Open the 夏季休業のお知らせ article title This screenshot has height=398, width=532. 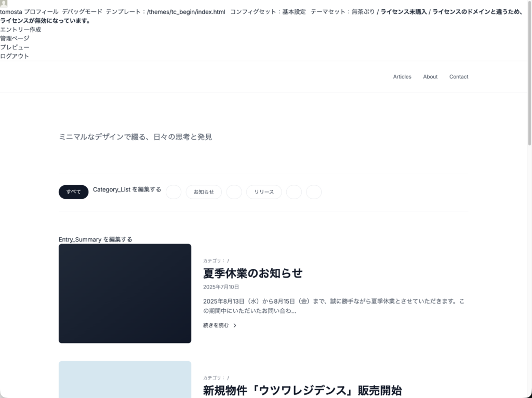click(252, 273)
